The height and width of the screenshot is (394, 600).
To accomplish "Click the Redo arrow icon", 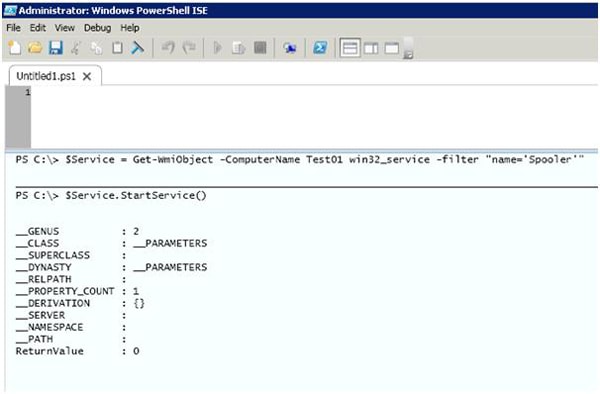I will coord(189,48).
